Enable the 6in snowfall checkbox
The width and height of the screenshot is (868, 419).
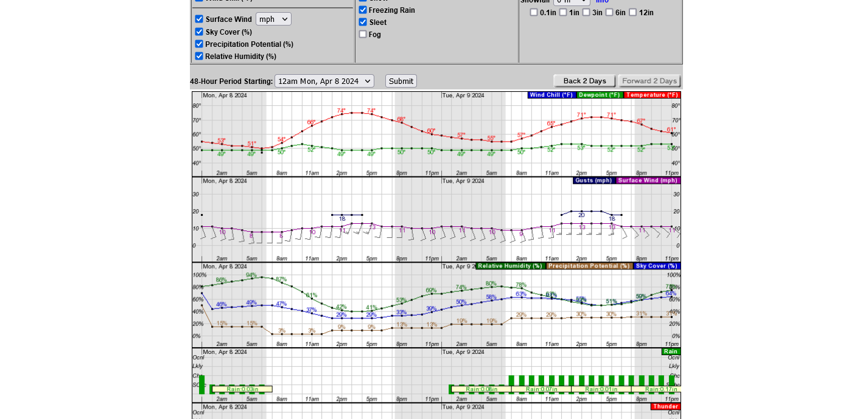tap(609, 12)
